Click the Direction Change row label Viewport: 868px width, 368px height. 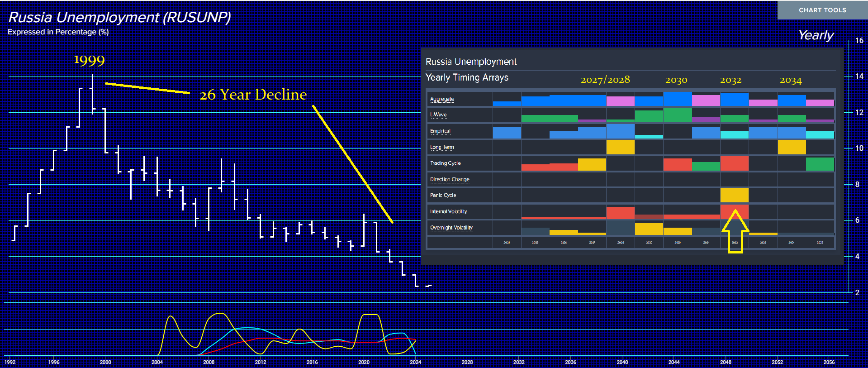(x=450, y=180)
